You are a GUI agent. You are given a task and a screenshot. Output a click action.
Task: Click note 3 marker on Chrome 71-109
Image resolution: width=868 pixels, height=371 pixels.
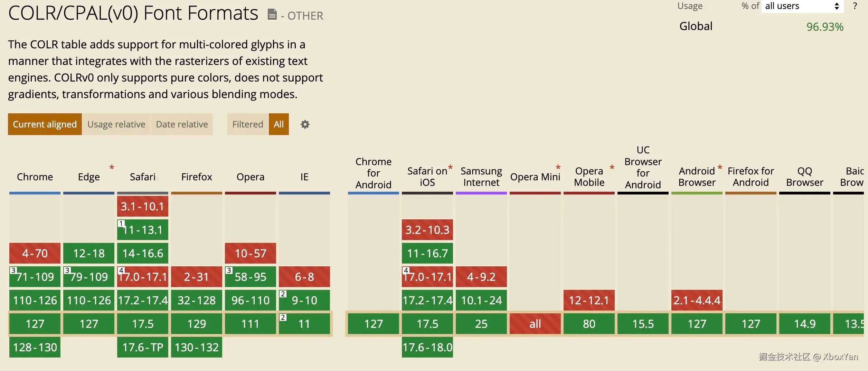click(x=13, y=270)
